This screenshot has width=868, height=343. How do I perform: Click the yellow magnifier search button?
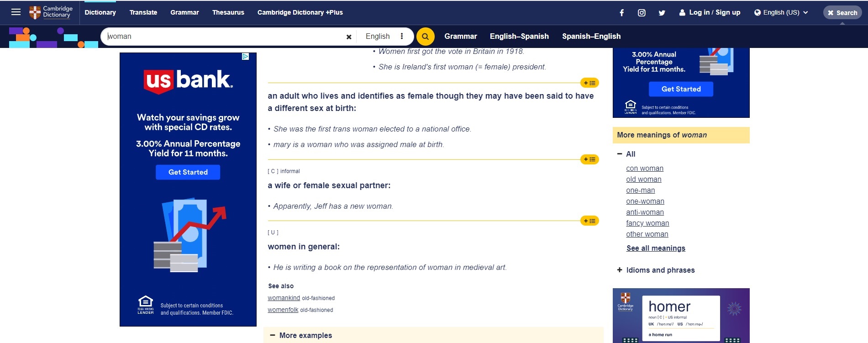click(425, 37)
